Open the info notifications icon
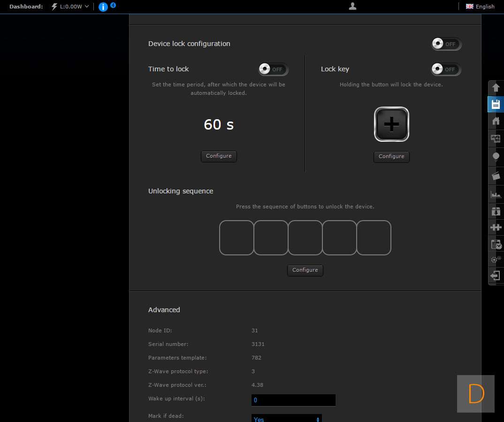 pos(103,7)
